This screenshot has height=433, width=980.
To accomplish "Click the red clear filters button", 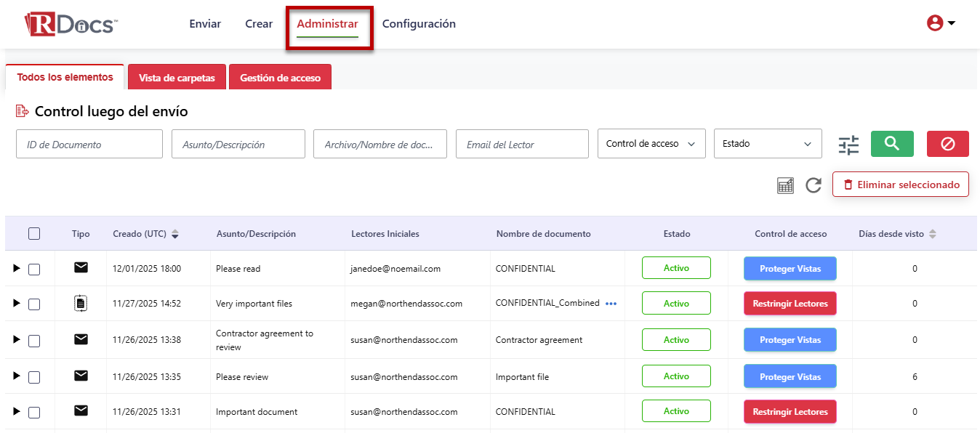I will pos(947,144).
